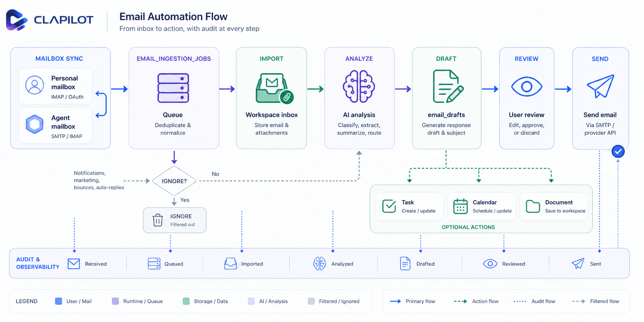Image resolution: width=644 pixels, height=322 pixels.
Task: Click the Store email & attachments text
Action: click(272, 129)
